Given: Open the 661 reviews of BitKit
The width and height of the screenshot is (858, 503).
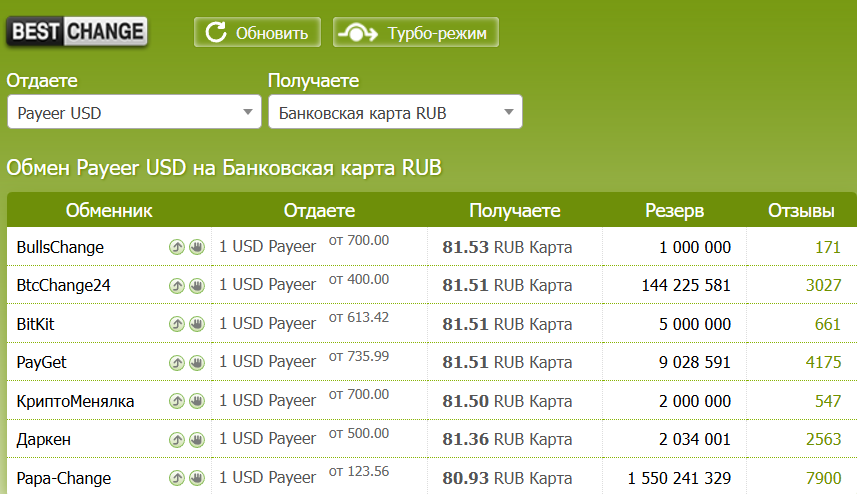Looking at the screenshot, I should (827, 325).
